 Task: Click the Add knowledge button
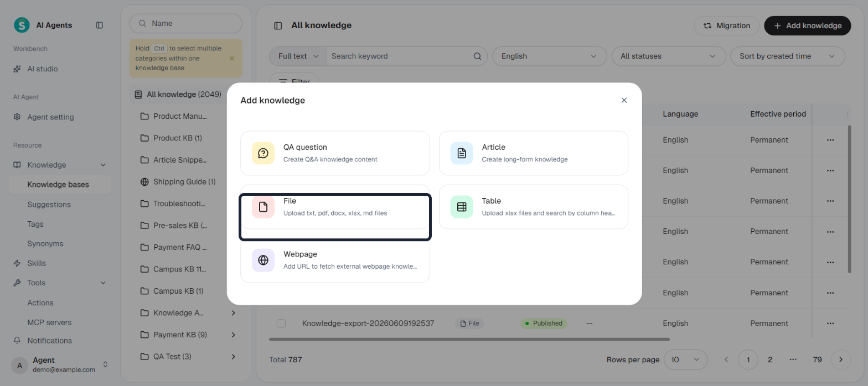pyautogui.click(x=808, y=25)
